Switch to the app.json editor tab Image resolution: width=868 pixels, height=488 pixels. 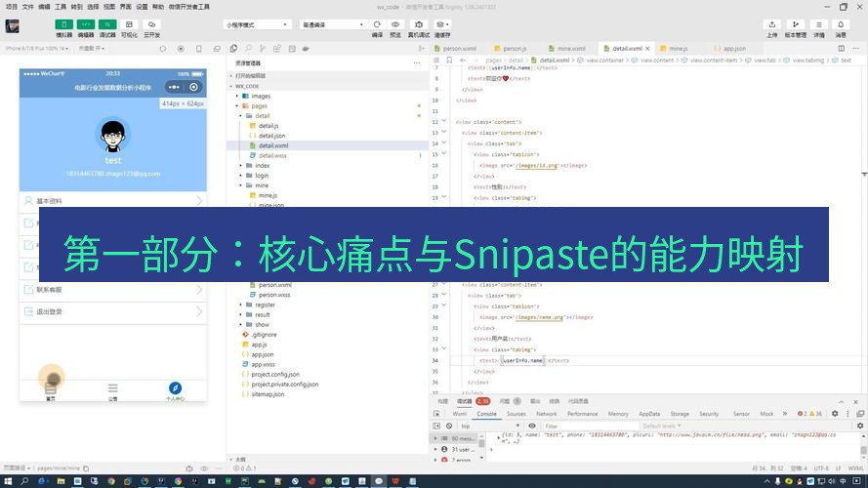click(730, 49)
